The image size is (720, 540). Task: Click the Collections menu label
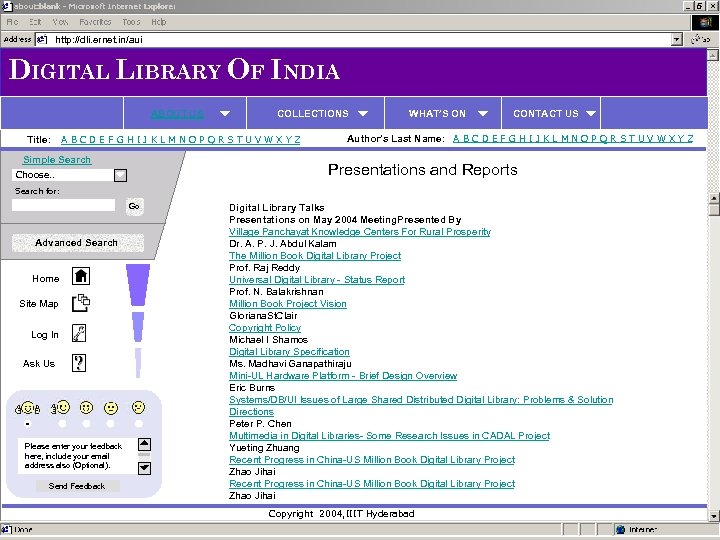pos(313,113)
